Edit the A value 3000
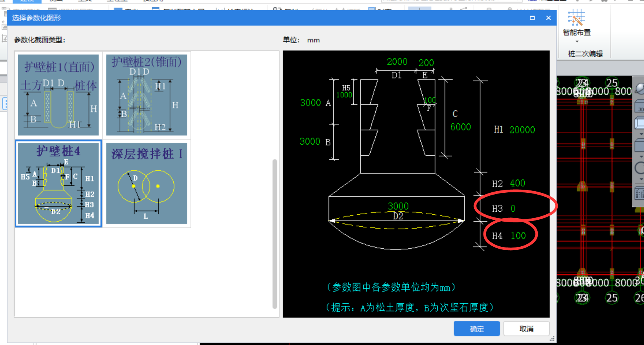This screenshot has width=644, height=345. (x=310, y=103)
